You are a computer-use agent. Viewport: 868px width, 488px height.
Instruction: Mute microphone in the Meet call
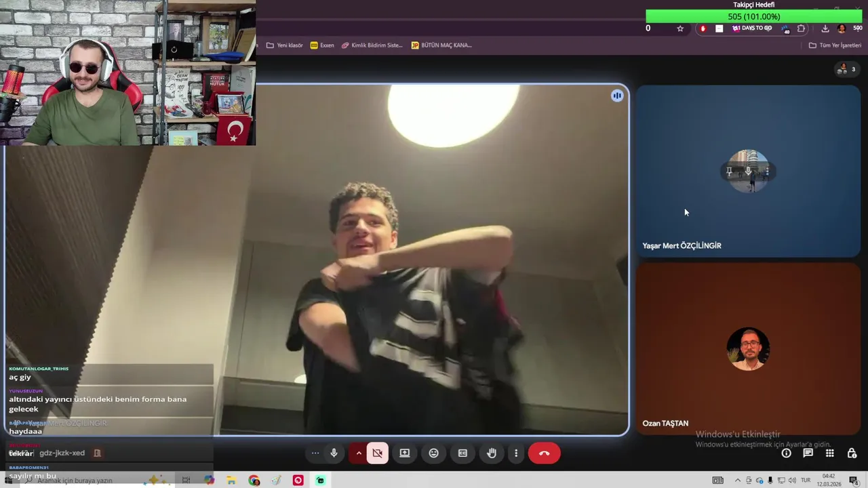(x=334, y=453)
